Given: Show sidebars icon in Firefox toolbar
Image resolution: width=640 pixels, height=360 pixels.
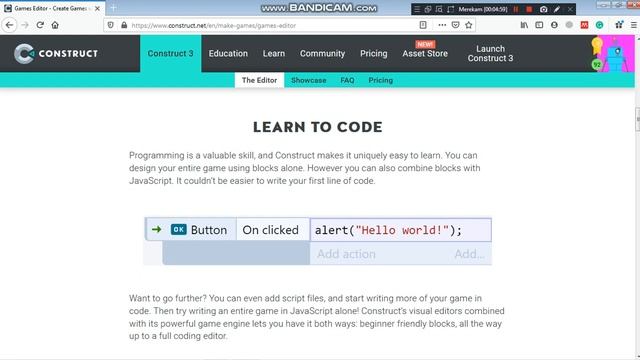Looking at the screenshot, I should [539, 25].
